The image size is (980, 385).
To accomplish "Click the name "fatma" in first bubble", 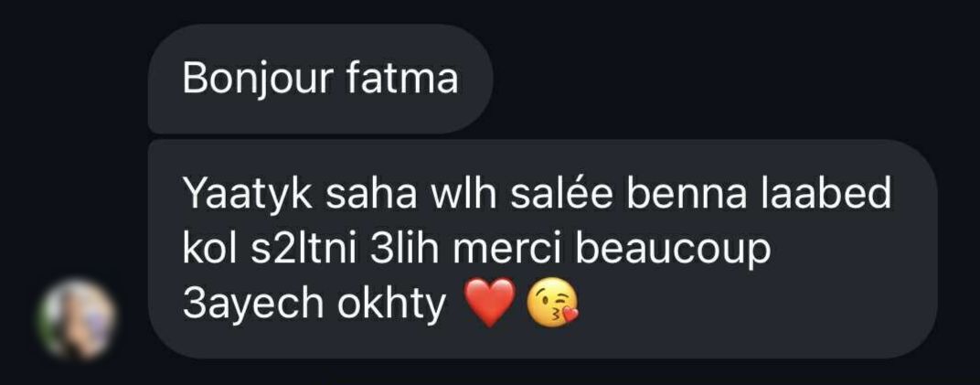I will pyautogui.click(x=402, y=78).
